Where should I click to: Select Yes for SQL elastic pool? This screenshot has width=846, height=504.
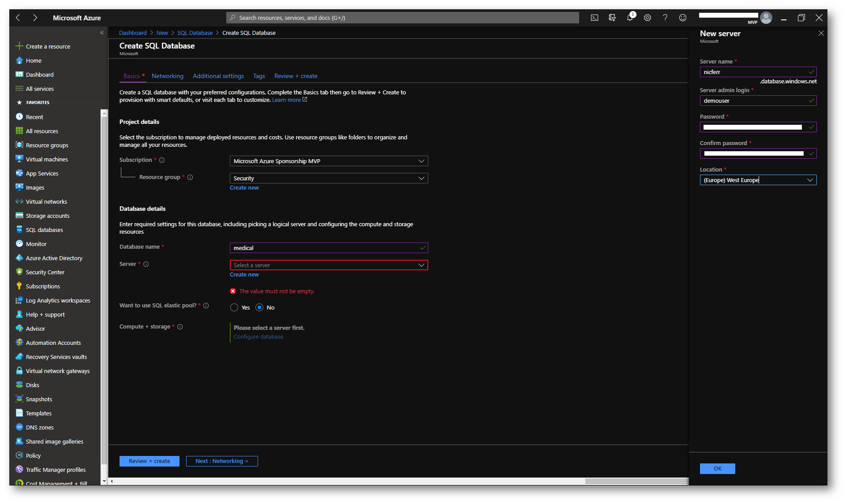click(234, 307)
